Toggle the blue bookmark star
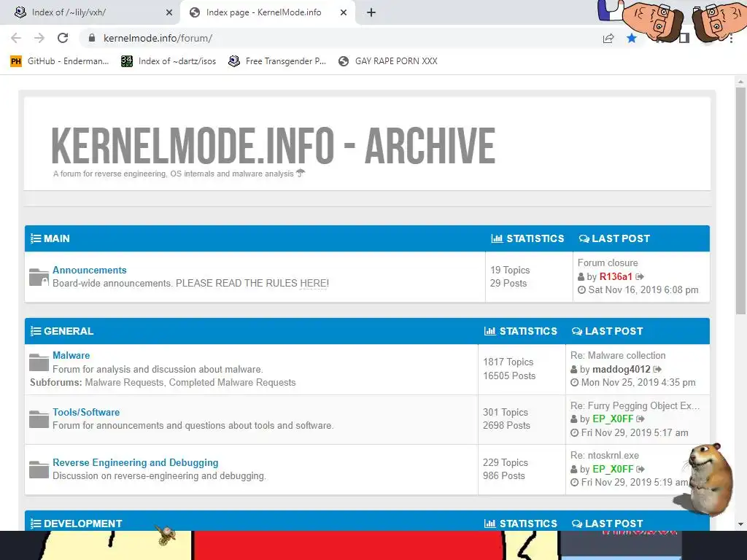Image resolution: width=747 pixels, height=560 pixels. point(632,38)
